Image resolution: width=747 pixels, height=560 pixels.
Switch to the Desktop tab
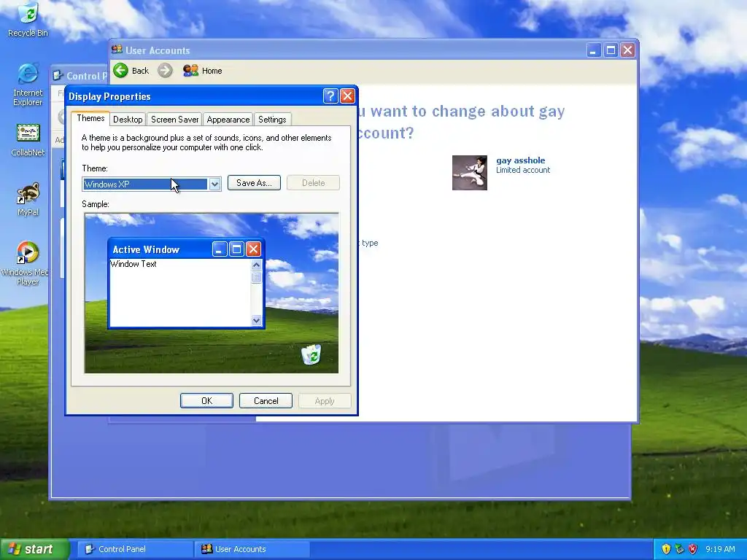[128, 120]
